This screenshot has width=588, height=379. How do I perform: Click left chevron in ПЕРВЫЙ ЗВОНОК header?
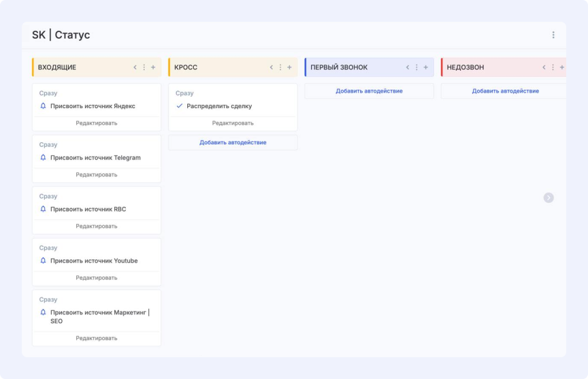pyautogui.click(x=408, y=67)
